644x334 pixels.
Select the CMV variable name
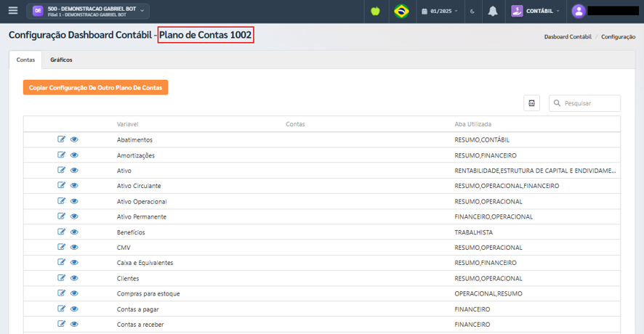coord(124,248)
